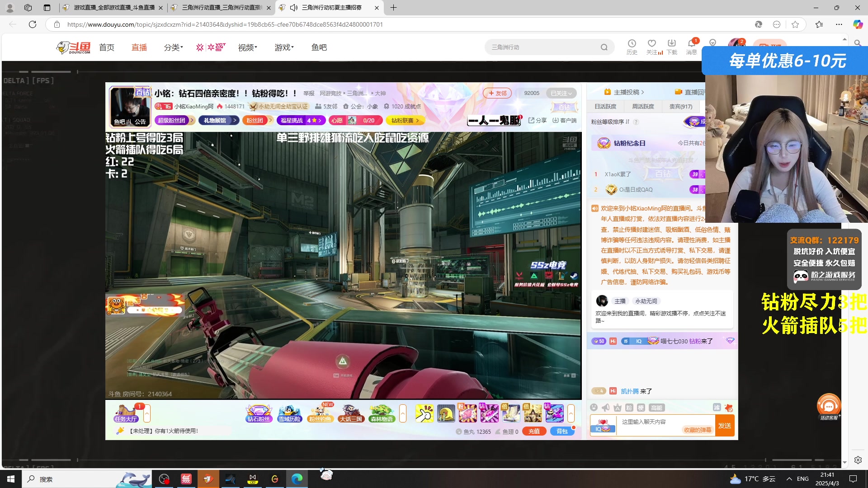Click the browser refresh button

tap(33, 24)
